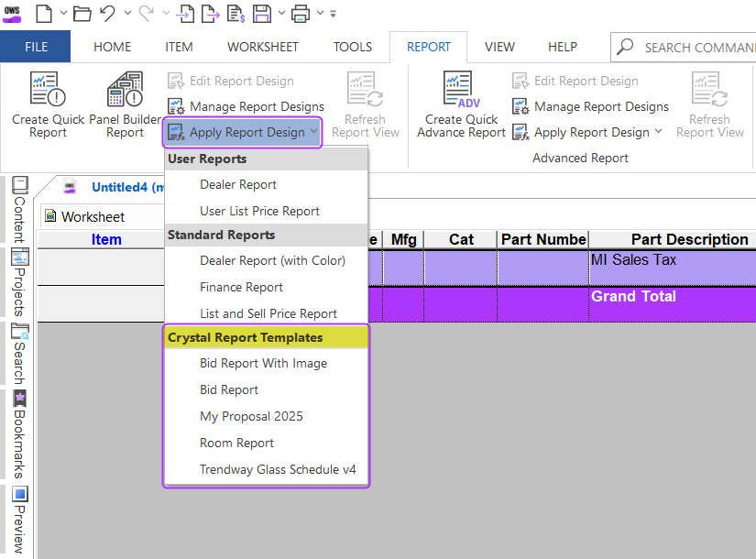Switch to the VIEW ribbon tab
This screenshot has width=756, height=559.
coord(499,47)
